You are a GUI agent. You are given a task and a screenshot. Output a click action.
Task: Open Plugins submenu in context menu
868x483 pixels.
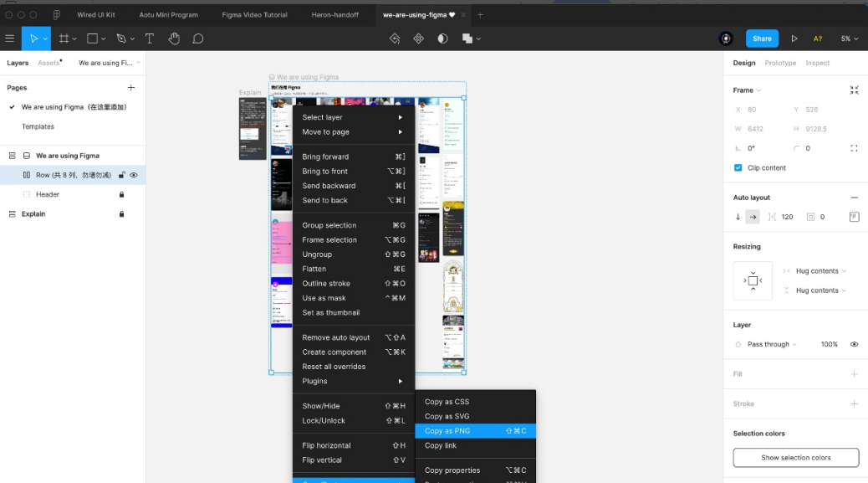[x=354, y=381]
